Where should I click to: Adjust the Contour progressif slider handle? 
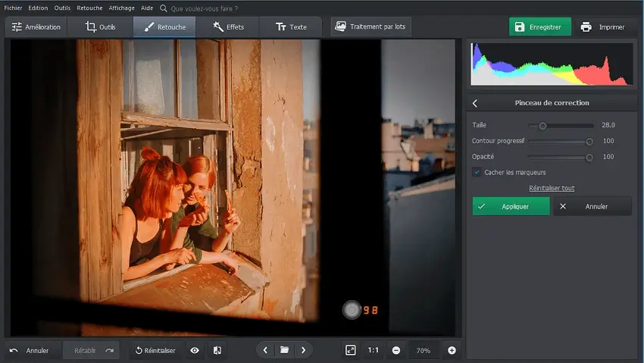tap(589, 142)
